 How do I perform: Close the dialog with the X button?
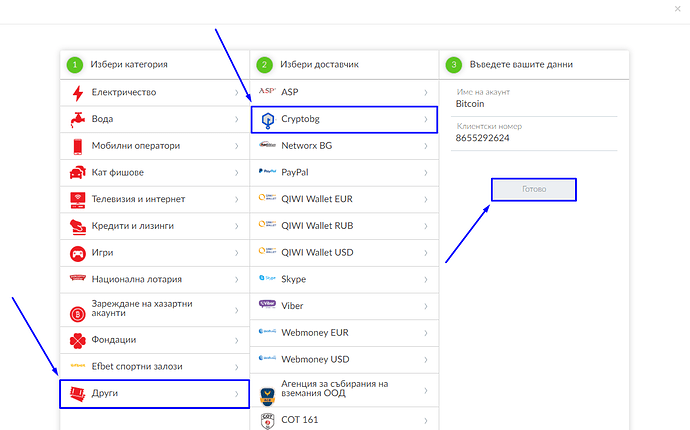(x=678, y=9)
